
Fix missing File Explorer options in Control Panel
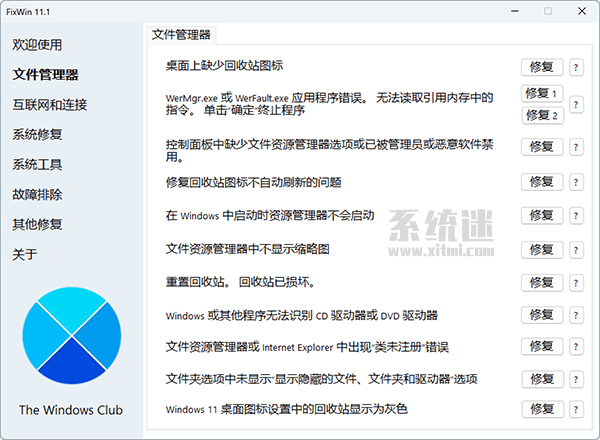click(x=542, y=147)
